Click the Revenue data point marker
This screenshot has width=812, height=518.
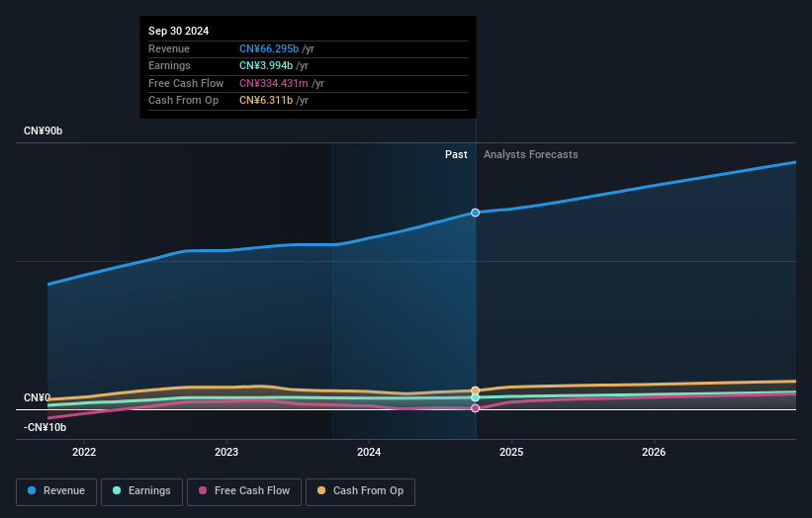475,213
